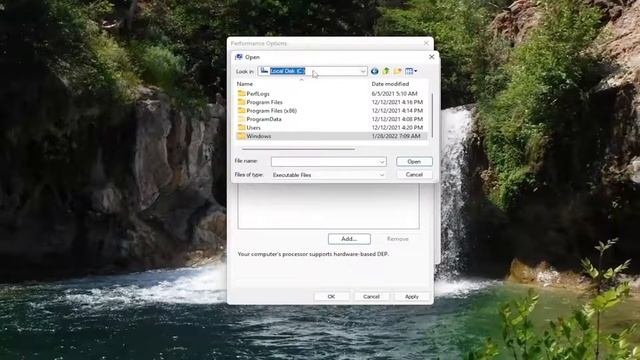
Task: Sort the file list by Date modified column
Action: [390, 84]
